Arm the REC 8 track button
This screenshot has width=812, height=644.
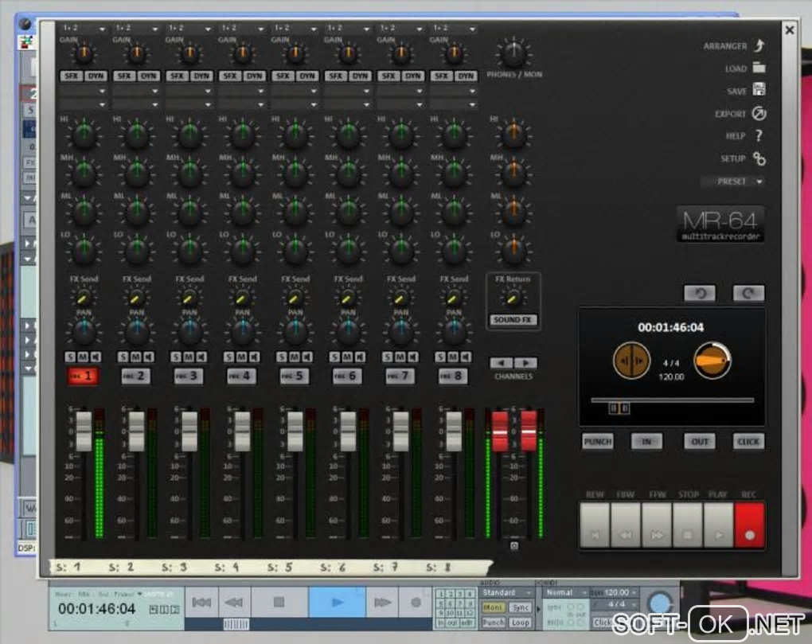click(453, 376)
